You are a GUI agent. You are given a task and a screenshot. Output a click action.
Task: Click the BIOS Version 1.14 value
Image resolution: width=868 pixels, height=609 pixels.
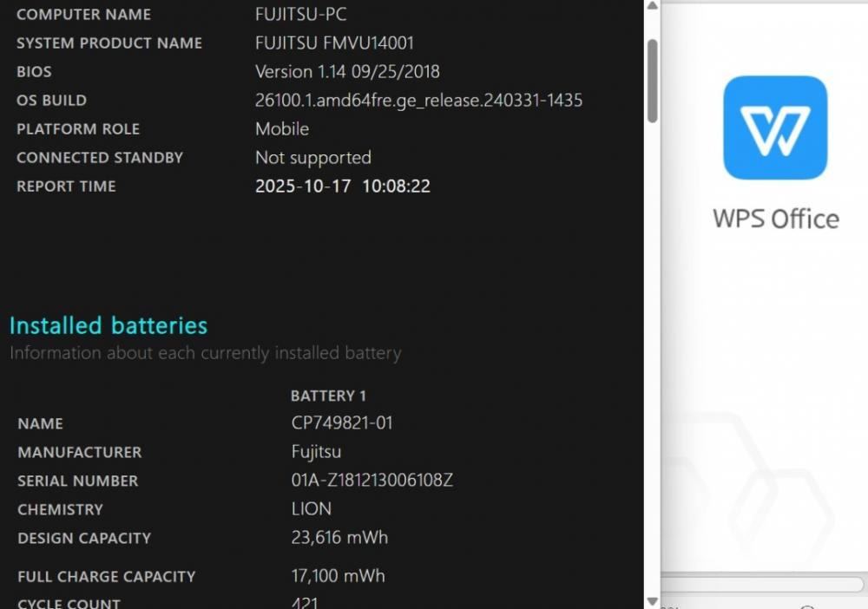[347, 72]
